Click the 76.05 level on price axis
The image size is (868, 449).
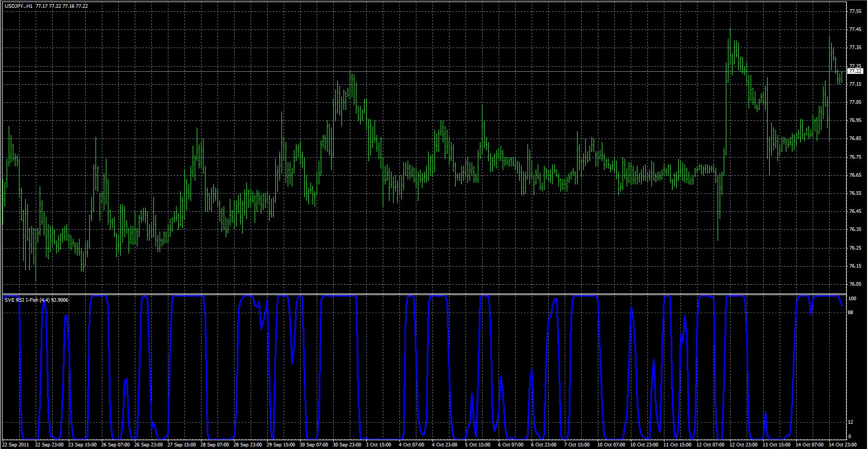click(x=855, y=284)
